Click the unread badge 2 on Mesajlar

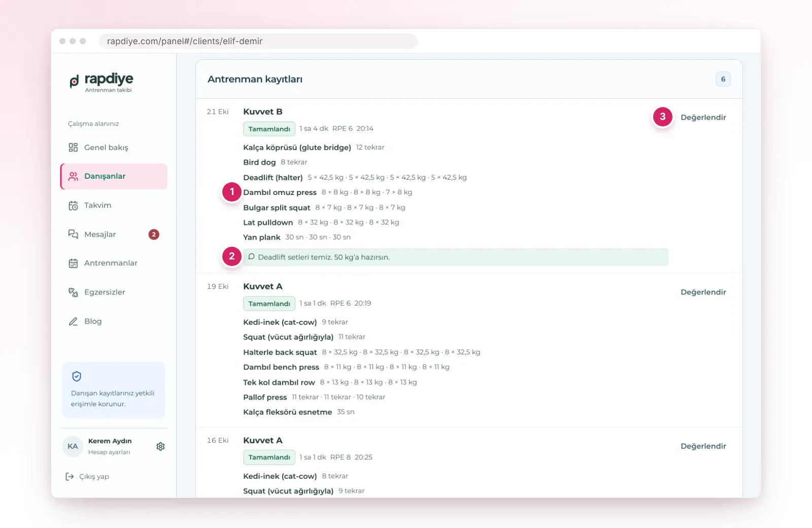tap(154, 234)
